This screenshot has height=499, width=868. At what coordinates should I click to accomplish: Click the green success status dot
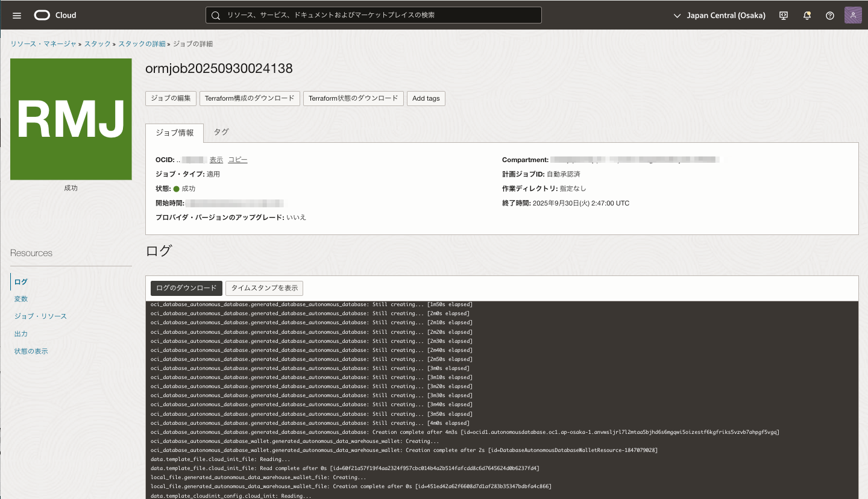coord(177,189)
